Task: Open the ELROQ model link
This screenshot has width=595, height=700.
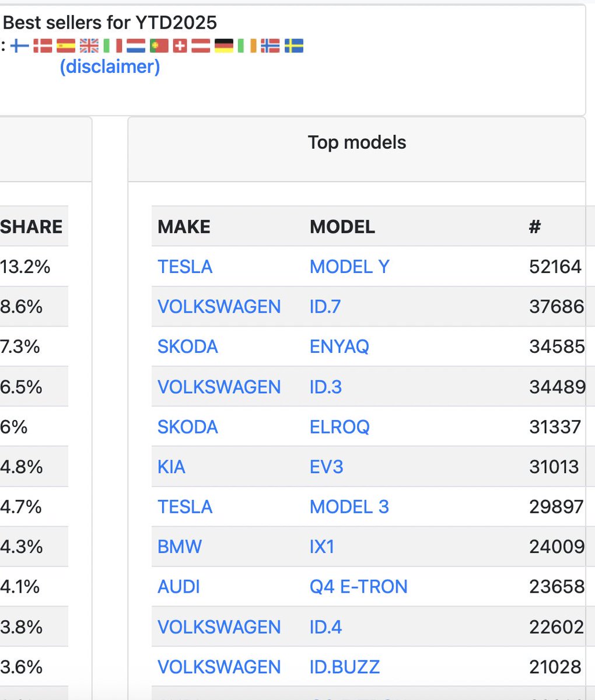Action: click(x=339, y=427)
